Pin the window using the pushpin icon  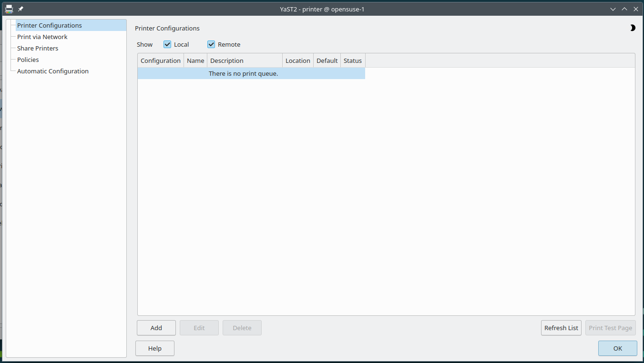click(x=20, y=9)
